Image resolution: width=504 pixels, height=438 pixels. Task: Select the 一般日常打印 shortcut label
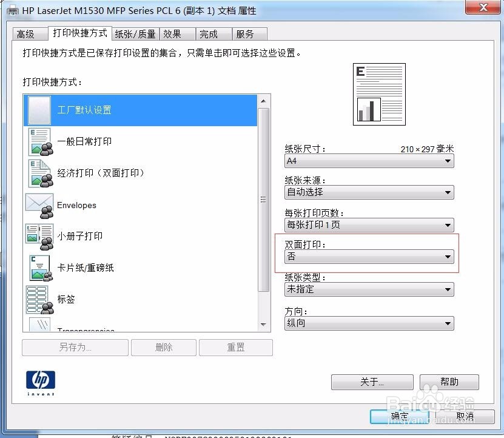(84, 141)
